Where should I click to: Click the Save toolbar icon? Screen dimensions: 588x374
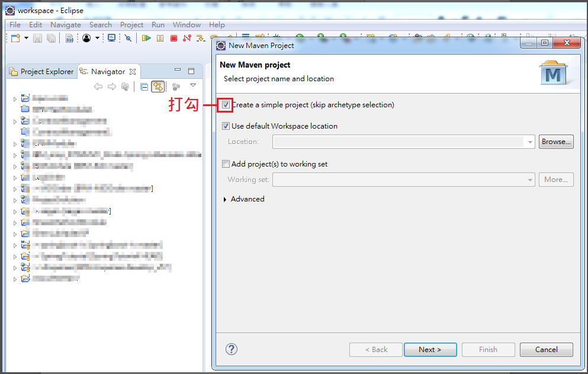coord(37,38)
